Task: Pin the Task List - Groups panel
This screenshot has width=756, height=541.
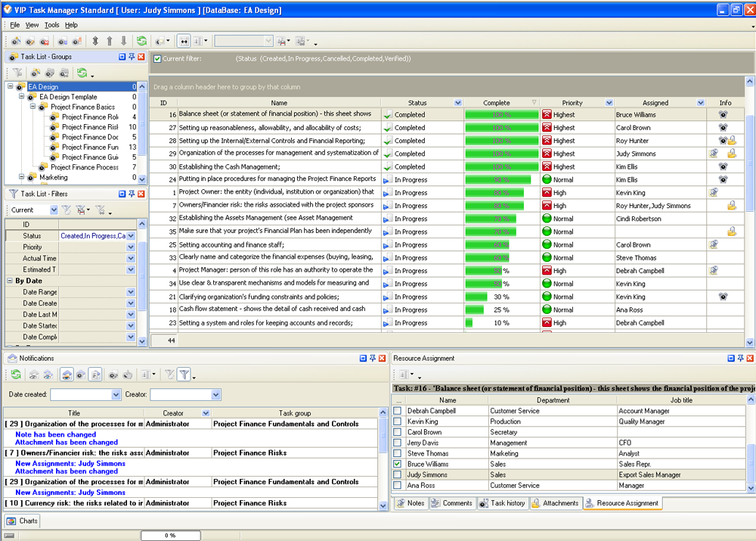Action: click(x=132, y=57)
